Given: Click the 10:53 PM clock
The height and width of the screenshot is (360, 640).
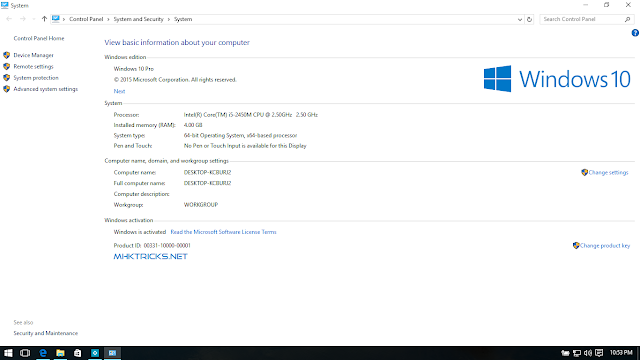Looking at the screenshot, I should click(621, 353).
